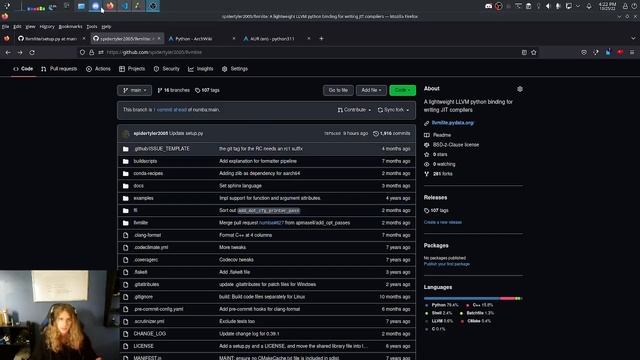Open the buildscripts folder

tap(145, 161)
